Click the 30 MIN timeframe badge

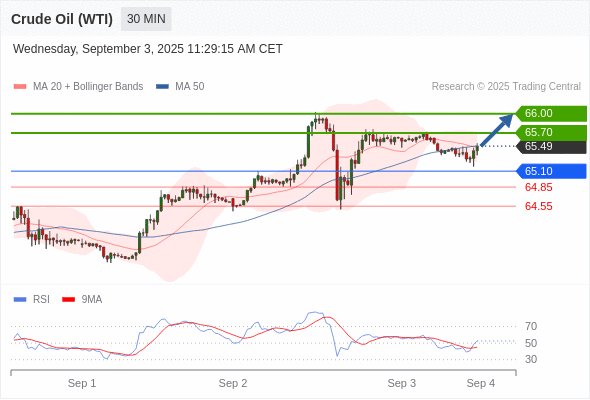click(x=146, y=19)
